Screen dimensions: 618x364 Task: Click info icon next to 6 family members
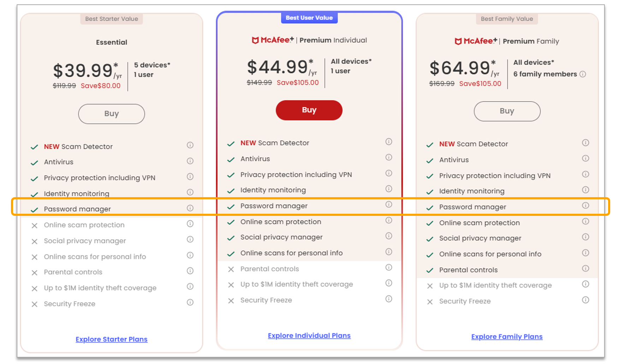click(x=583, y=74)
